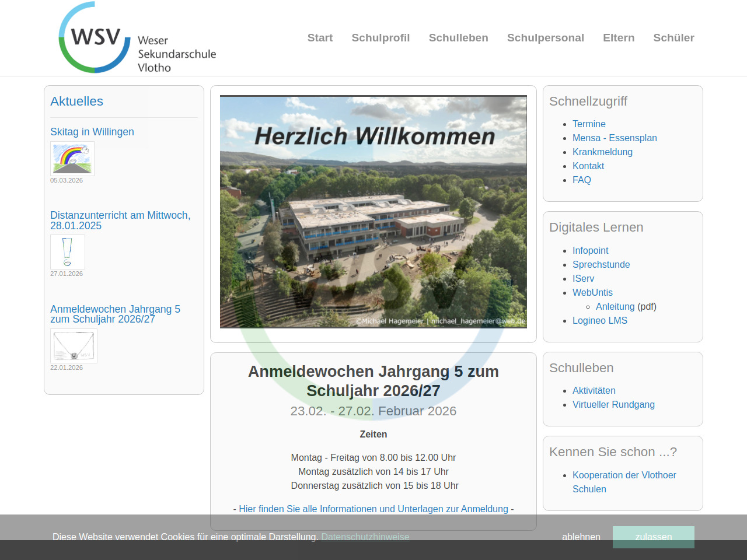
Task: Decline cookies by clicking ablehnen
Action: click(x=581, y=537)
